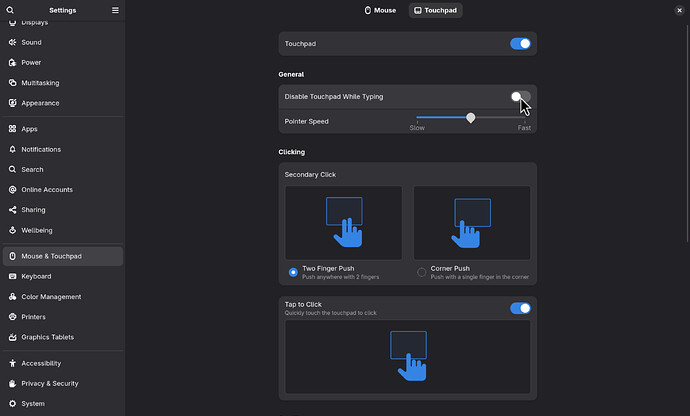Click the Privacy & Security hand icon
Image resolution: width=690 pixels, height=416 pixels.
[12, 383]
